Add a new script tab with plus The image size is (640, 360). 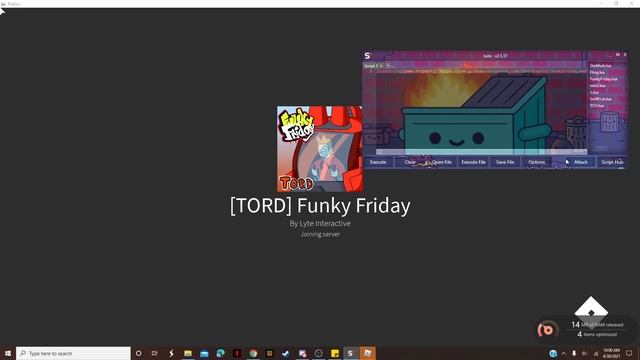(x=388, y=66)
